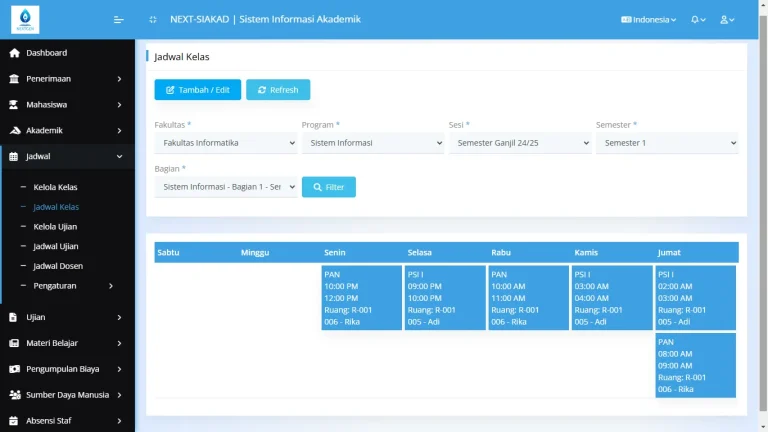Open the Fakultas dropdown

(x=226, y=143)
